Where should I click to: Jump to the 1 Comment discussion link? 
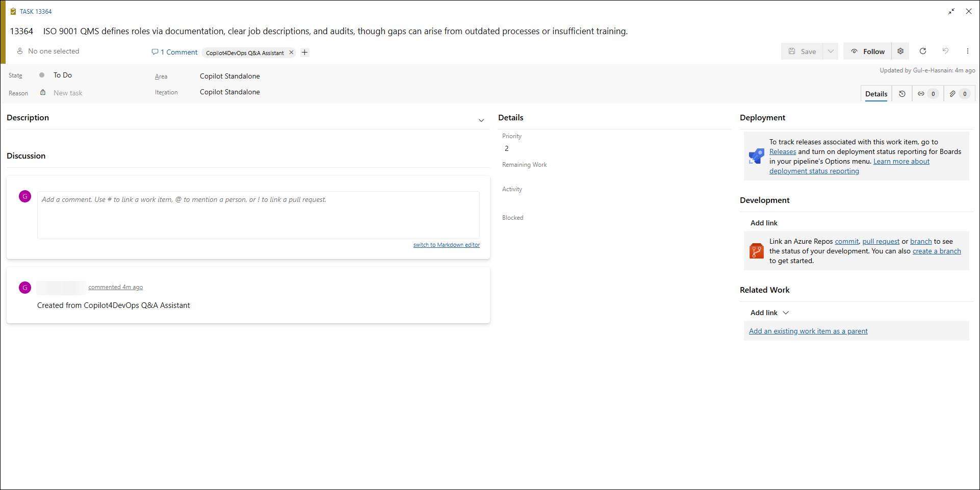(175, 52)
